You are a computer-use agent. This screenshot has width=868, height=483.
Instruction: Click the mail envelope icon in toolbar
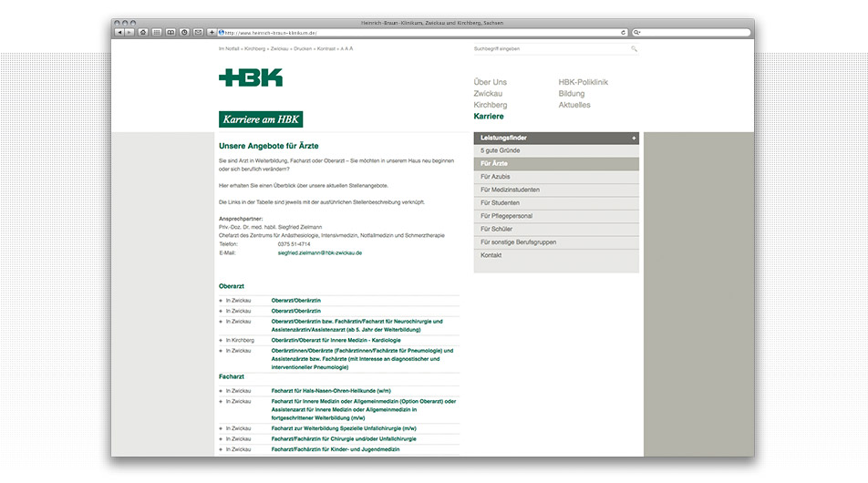coord(198,32)
